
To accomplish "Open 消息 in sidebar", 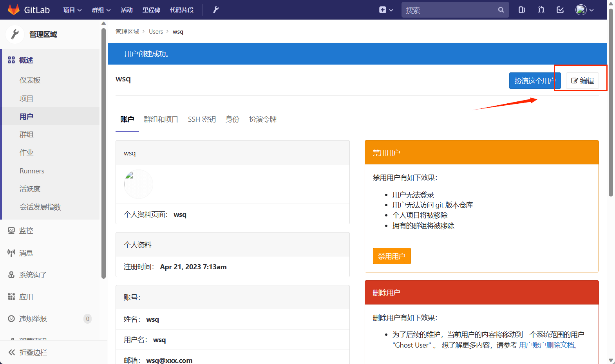I will point(26,253).
